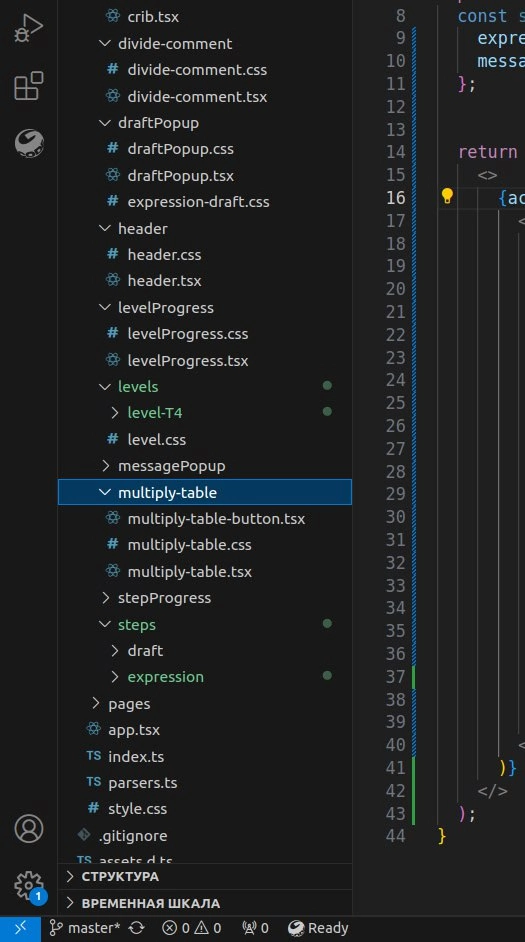The height and width of the screenshot is (942, 525).
Task: Open the Manage gear icon
Action: pos(28,886)
